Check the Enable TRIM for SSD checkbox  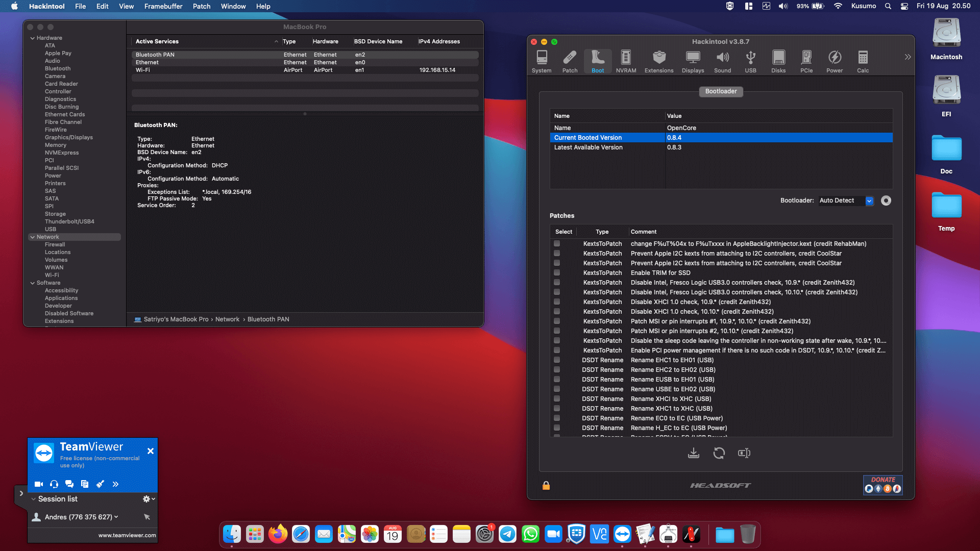coord(557,273)
